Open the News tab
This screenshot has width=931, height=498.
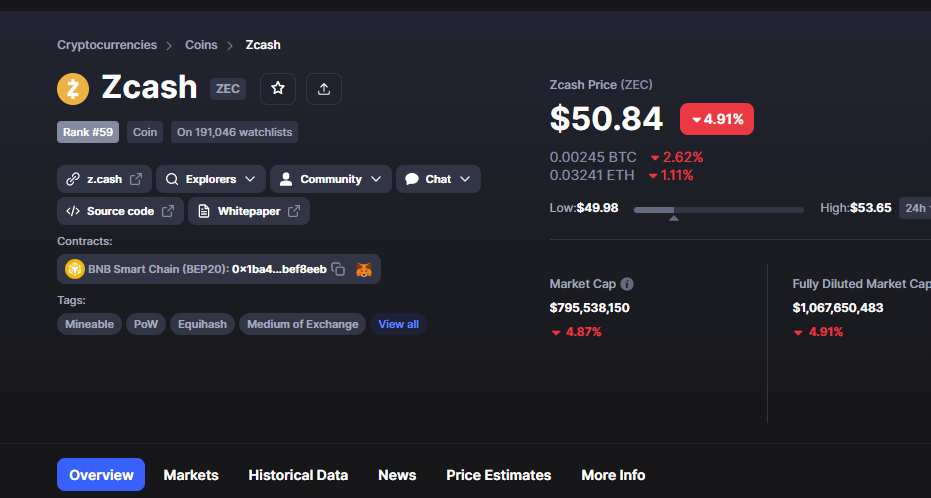397,475
